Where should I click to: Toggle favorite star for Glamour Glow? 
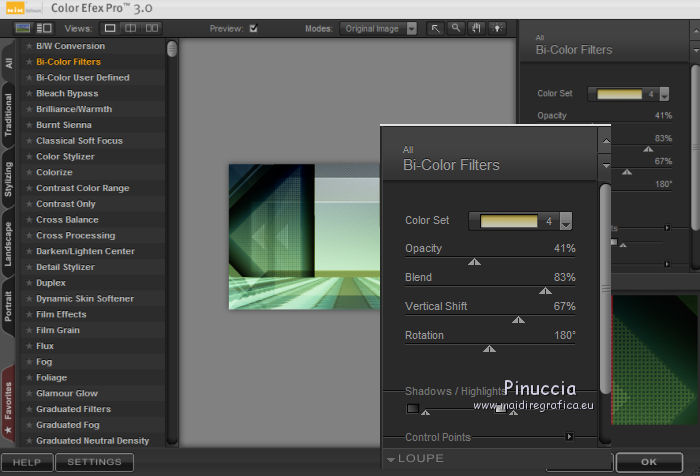tap(29, 393)
